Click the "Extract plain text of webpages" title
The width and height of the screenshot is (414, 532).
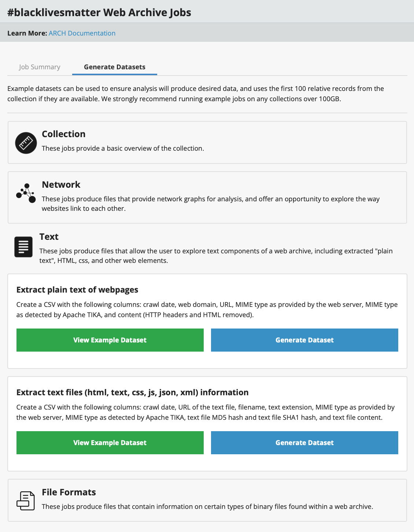click(77, 290)
